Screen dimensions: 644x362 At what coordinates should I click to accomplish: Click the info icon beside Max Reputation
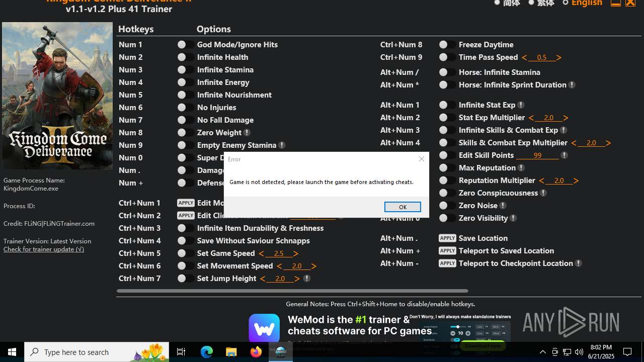(x=521, y=168)
